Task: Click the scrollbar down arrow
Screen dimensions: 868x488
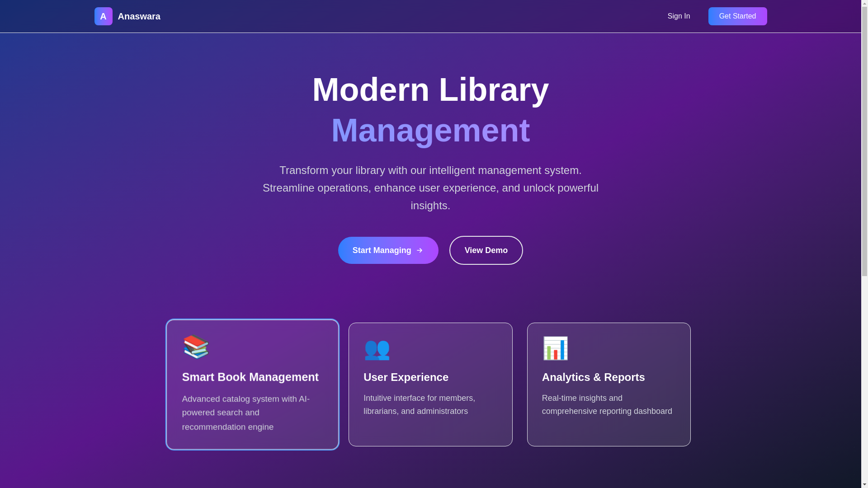Action: point(864,484)
